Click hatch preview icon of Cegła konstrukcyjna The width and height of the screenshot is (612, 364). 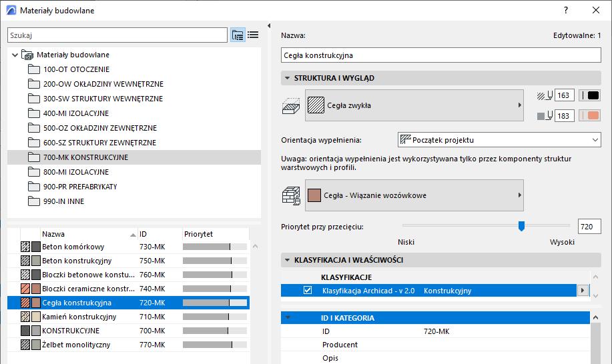pos(25,303)
